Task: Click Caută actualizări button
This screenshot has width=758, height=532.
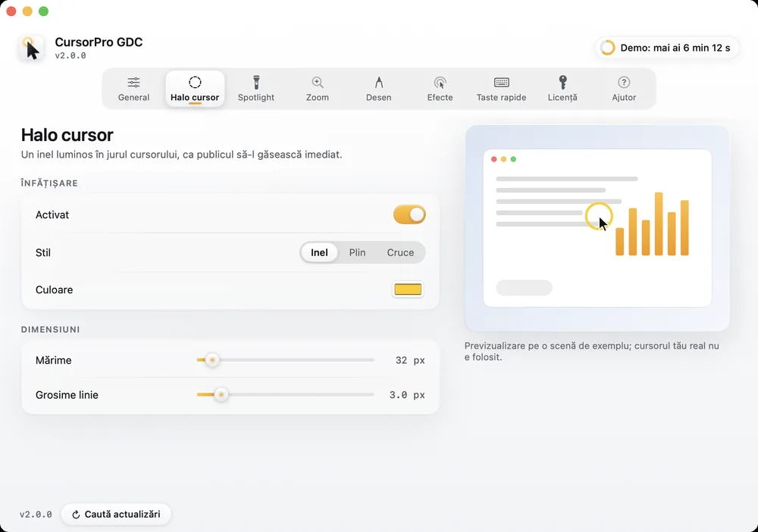Action: click(x=116, y=514)
